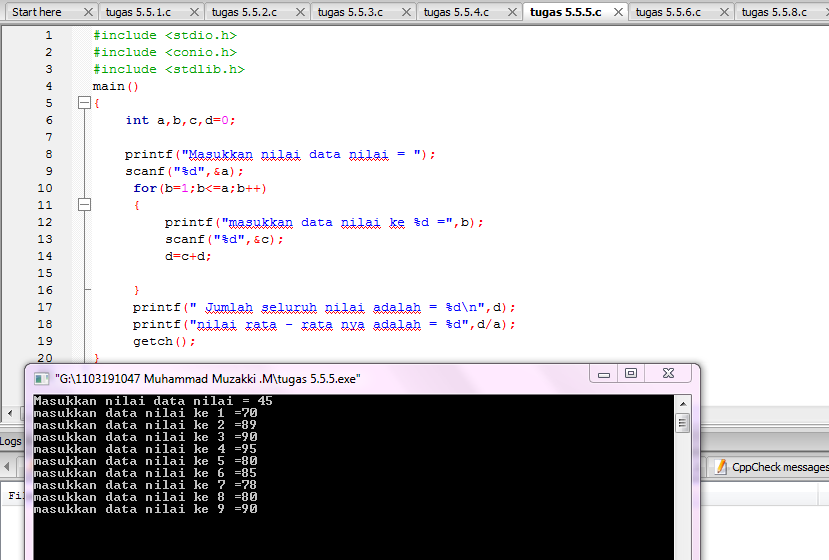Click the CppCheck messages pencil icon
This screenshot has height=560, width=829.
[x=721, y=467]
